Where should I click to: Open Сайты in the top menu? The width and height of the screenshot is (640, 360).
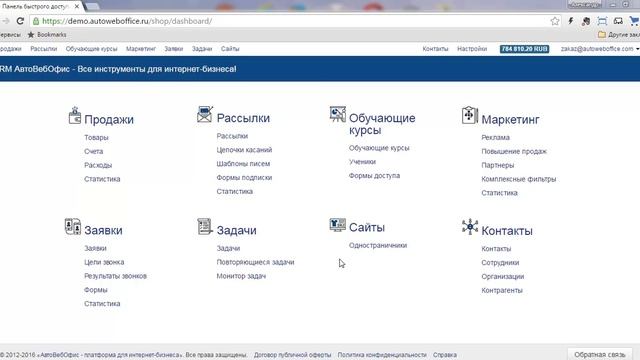(x=230, y=49)
